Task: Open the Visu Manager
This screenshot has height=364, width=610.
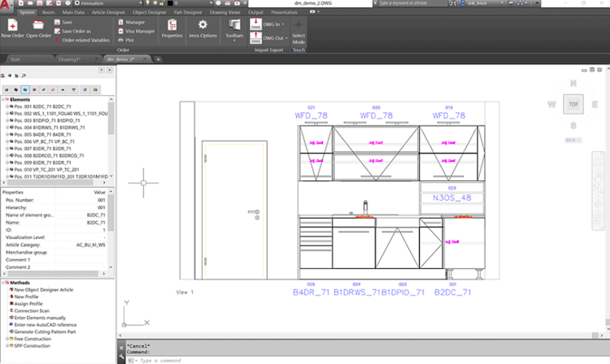Action: click(136, 31)
